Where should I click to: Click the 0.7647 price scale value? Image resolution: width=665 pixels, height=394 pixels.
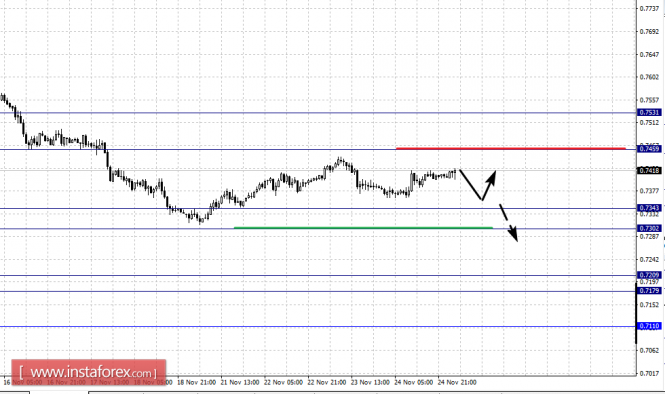649,54
